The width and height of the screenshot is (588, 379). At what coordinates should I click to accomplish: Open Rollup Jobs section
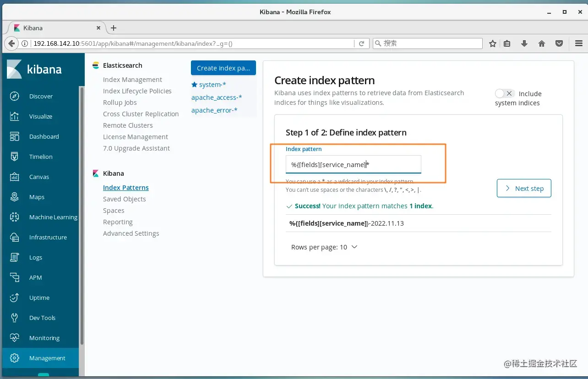pos(120,103)
